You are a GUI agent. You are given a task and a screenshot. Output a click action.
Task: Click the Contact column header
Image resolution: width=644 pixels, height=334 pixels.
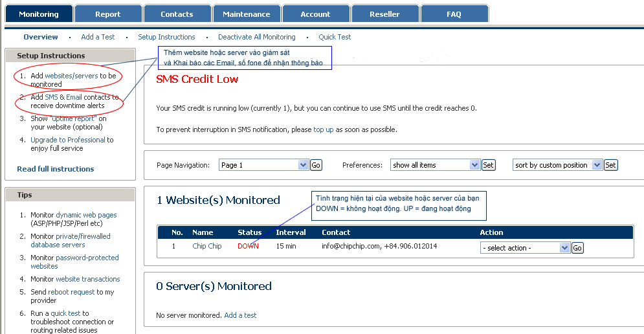tap(336, 232)
